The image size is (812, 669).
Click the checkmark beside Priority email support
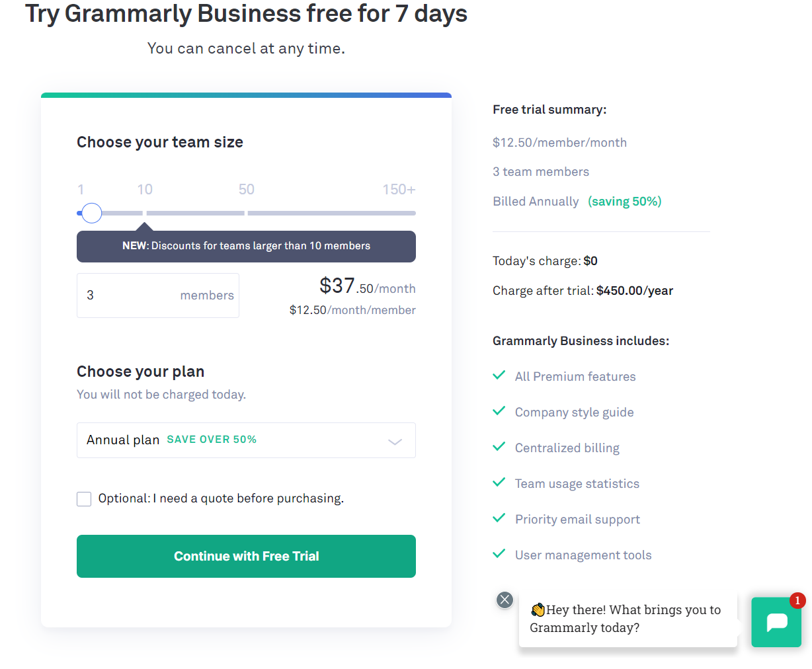point(499,518)
